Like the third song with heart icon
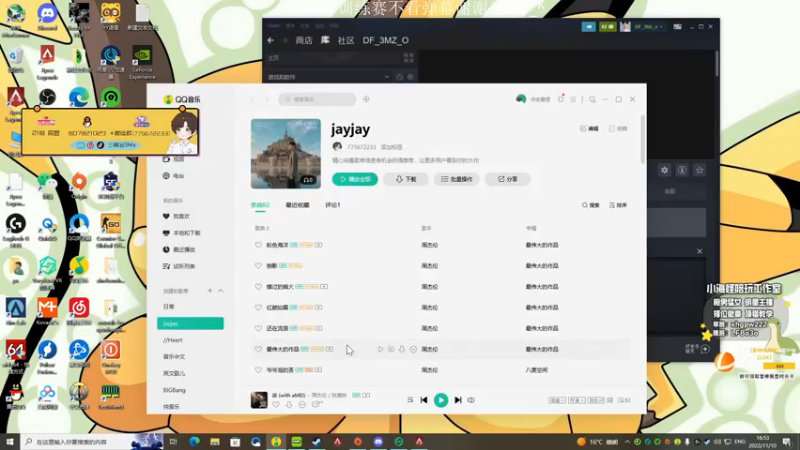Image resolution: width=800 pixels, height=450 pixels. [258, 287]
